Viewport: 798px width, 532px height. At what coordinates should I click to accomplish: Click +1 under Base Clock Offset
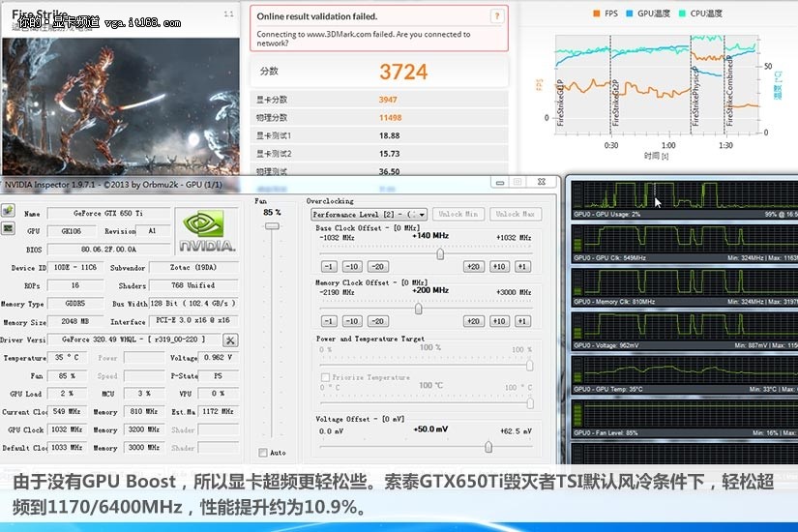522,266
